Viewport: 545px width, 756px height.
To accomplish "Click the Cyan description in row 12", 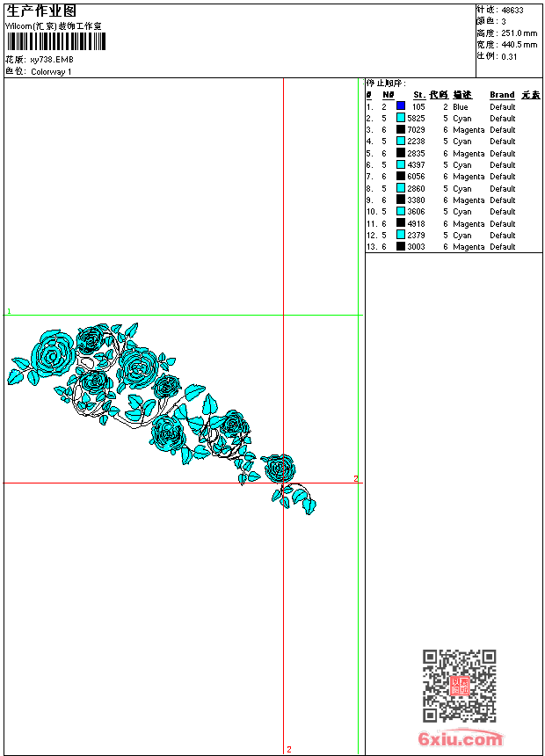I will point(462,236).
